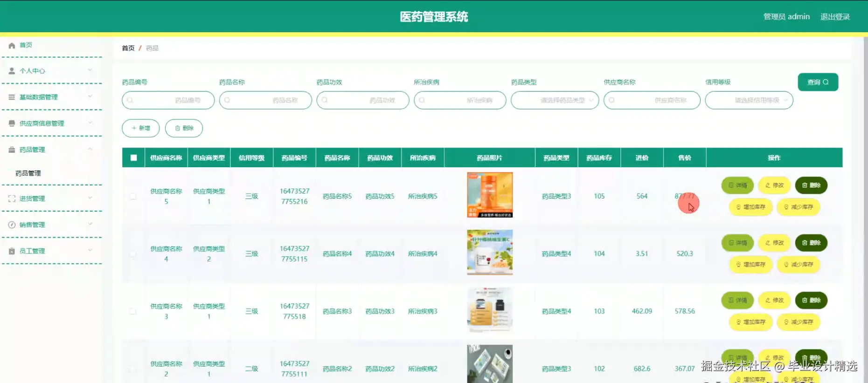Click the home icon in sidebar
Viewport: 868px width, 383px height.
(12, 45)
